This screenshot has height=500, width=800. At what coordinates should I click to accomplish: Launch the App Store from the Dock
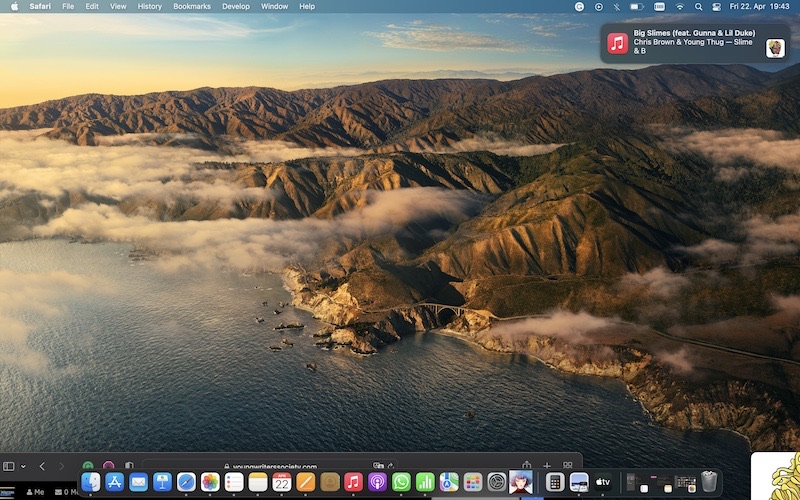114,482
